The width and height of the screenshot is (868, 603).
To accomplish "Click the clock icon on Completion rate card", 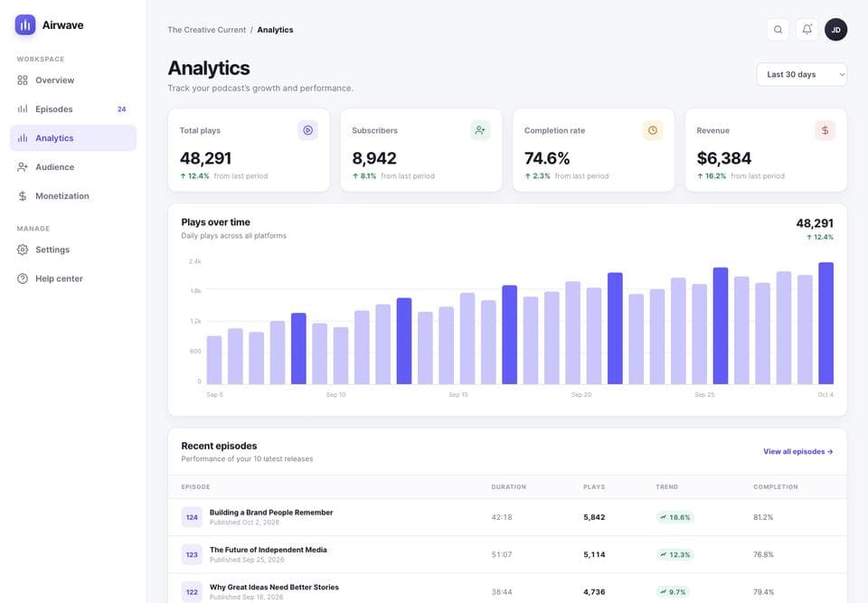I will click(x=653, y=130).
